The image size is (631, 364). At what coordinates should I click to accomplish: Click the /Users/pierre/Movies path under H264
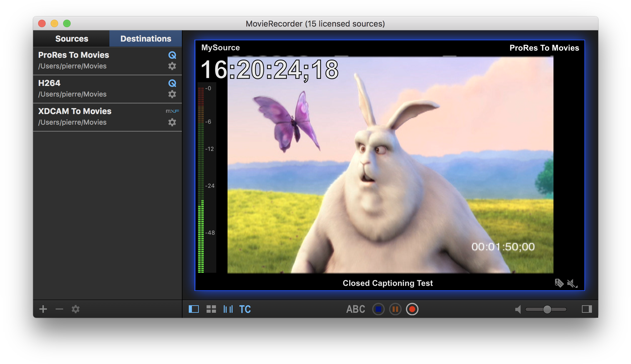click(x=72, y=94)
